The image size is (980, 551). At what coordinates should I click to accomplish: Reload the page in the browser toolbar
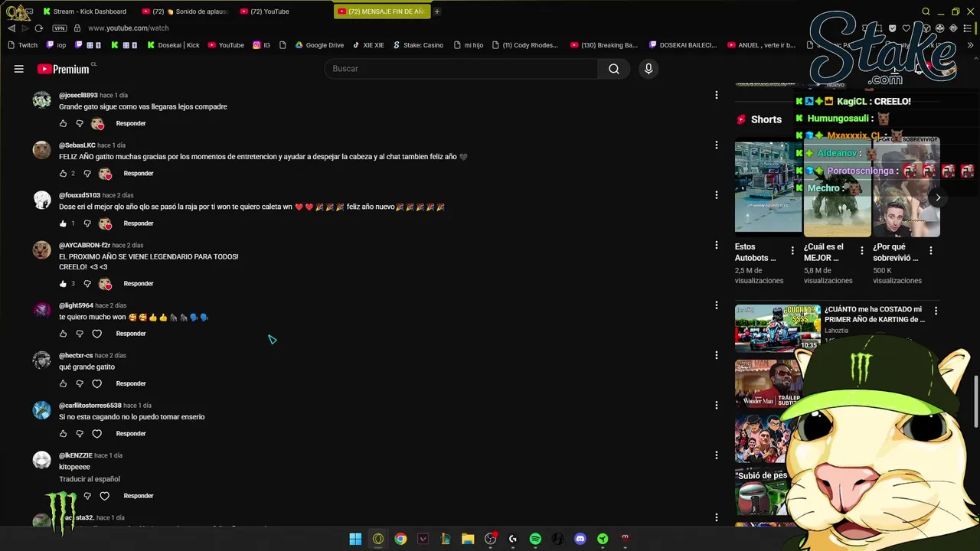coord(38,28)
